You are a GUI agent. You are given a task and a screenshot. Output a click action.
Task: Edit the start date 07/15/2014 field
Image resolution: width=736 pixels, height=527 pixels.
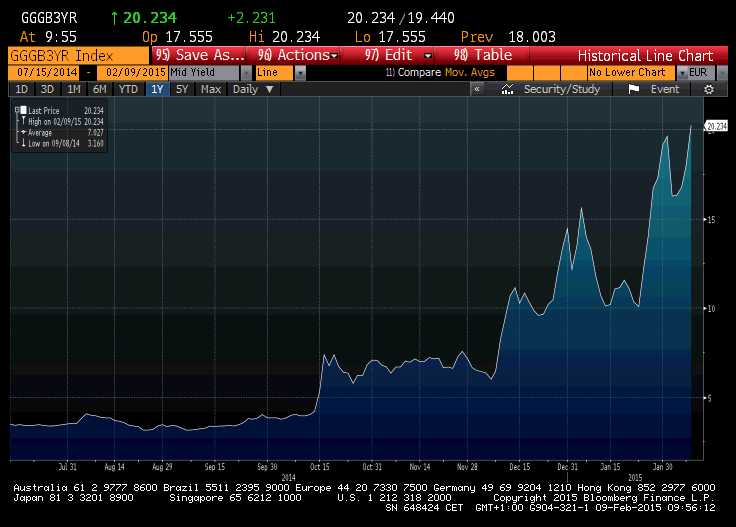point(44,73)
